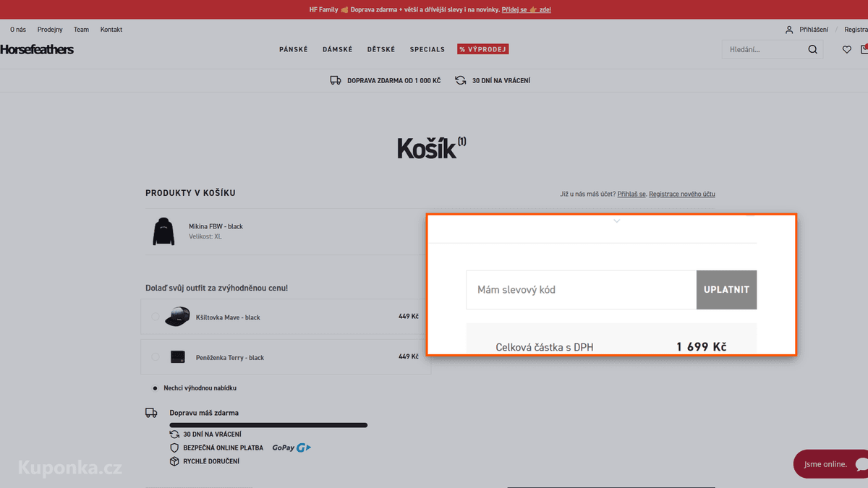
Task: Click 30 DNÍ NA VRÁCENÍ header text
Action: pyautogui.click(x=501, y=81)
